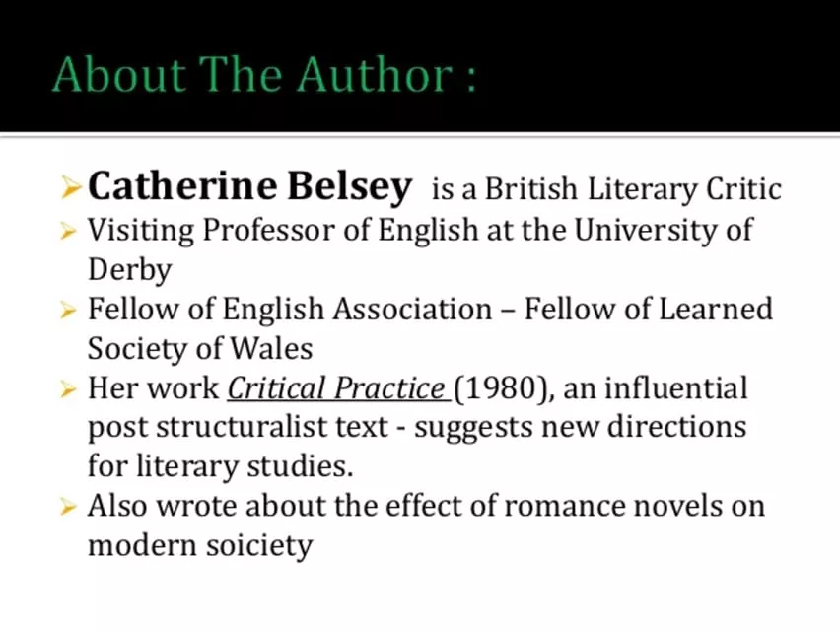Click the phrase suggests new directions
840x631 pixels.
[578, 428]
